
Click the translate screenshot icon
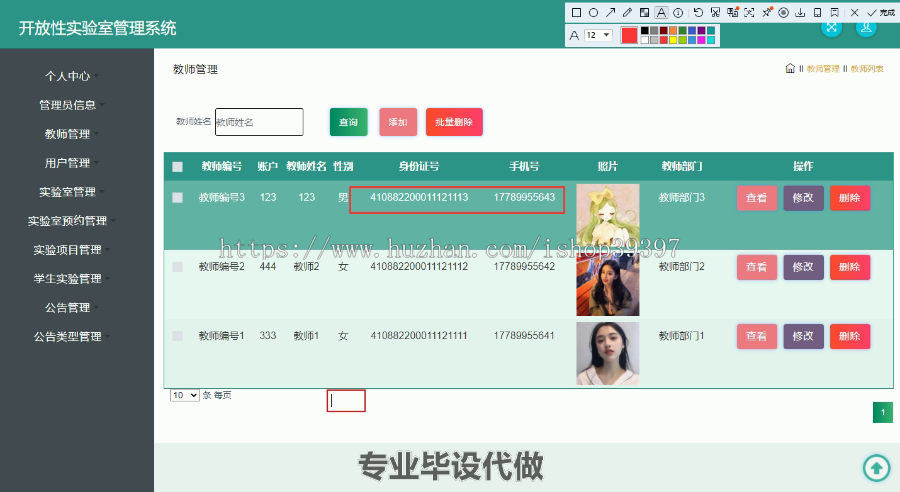pos(732,12)
